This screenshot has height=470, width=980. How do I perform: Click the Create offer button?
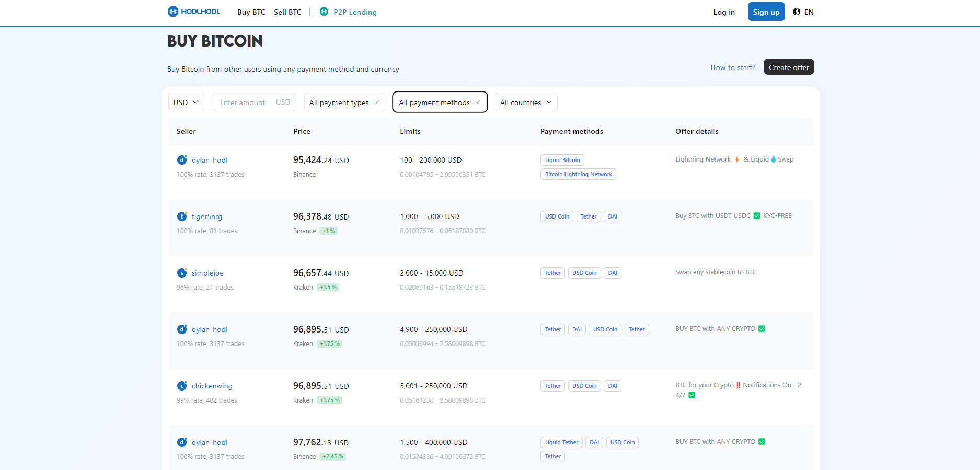click(x=789, y=67)
